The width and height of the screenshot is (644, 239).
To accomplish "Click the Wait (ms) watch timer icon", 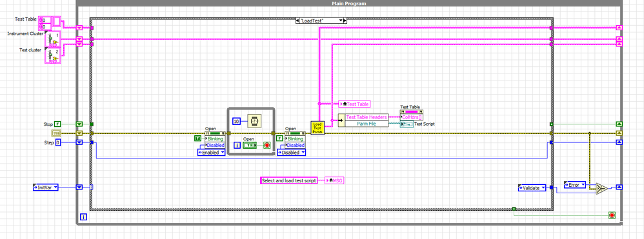I will point(256,121).
